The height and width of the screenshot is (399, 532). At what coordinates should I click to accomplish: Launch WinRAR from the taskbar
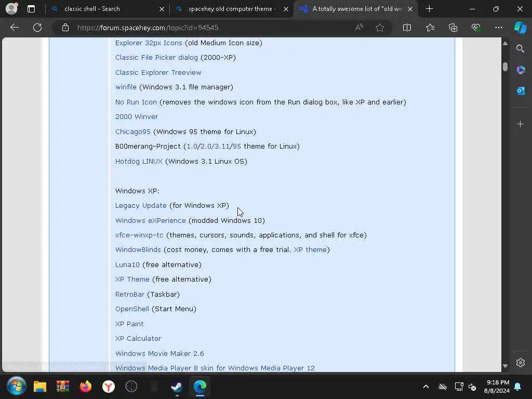tap(63, 387)
